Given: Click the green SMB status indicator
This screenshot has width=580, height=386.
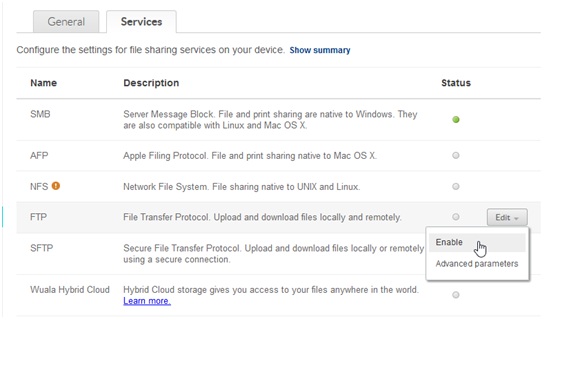Looking at the screenshot, I should coord(456,119).
